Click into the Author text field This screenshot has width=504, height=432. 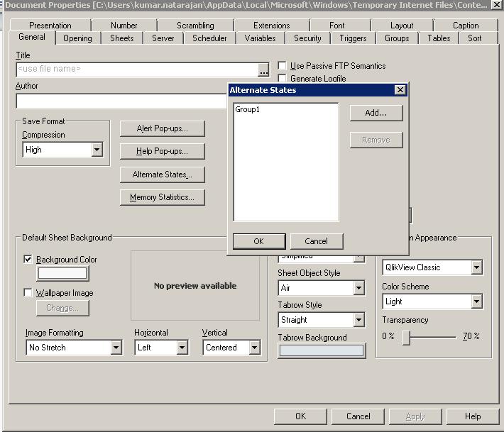pos(121,101)
